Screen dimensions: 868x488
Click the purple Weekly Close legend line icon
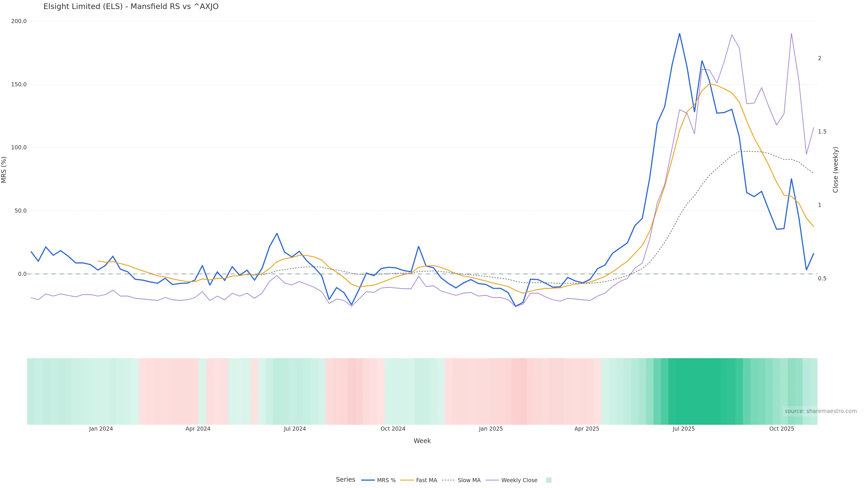pyautogui.click(x=492, y=480)
